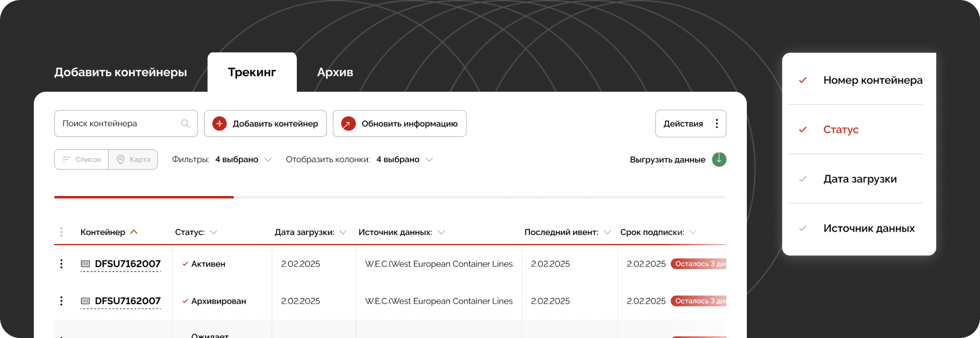Toggle the Номер контейнера column checkmark

803,80
